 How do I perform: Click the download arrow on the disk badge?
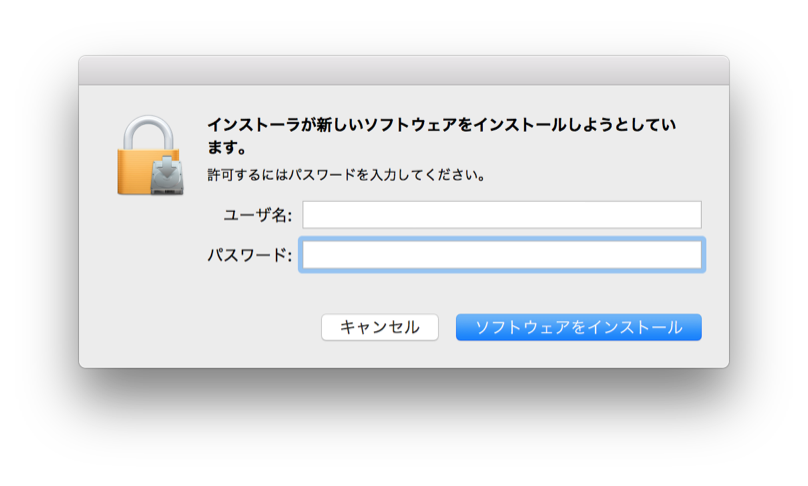point(167,168)
